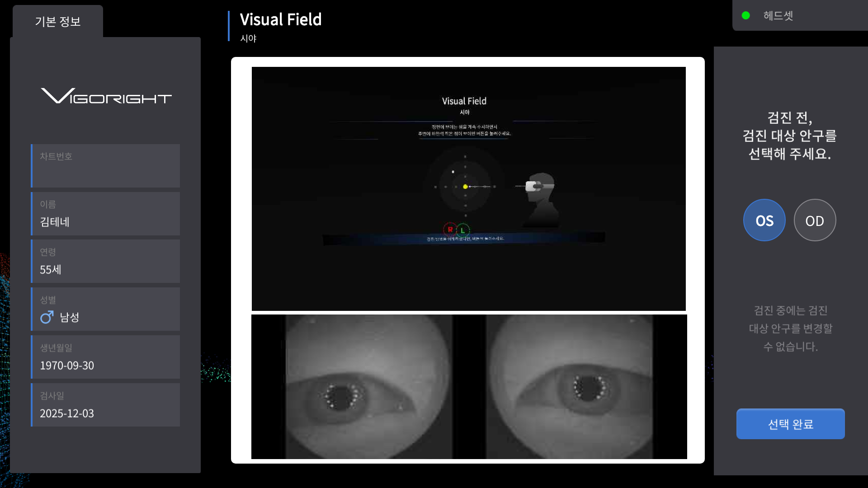Click the 검사일 field 2025-12-03
The height and width of the screenshot is (488, 868).
(106, 405)
